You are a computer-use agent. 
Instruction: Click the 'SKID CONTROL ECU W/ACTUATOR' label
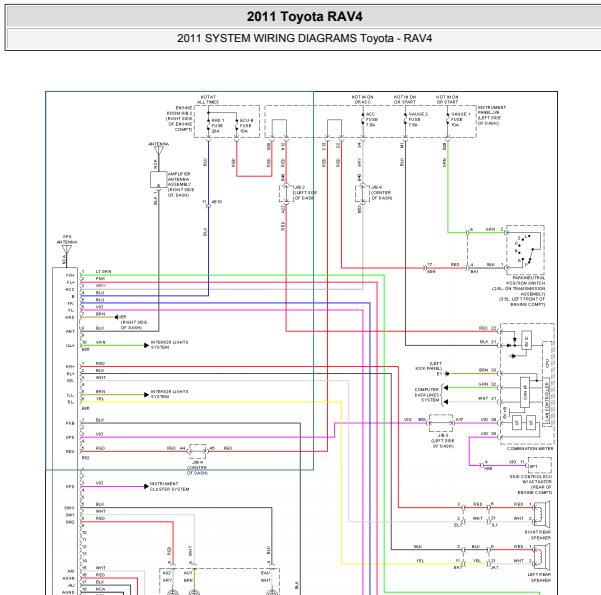[530, 479]
